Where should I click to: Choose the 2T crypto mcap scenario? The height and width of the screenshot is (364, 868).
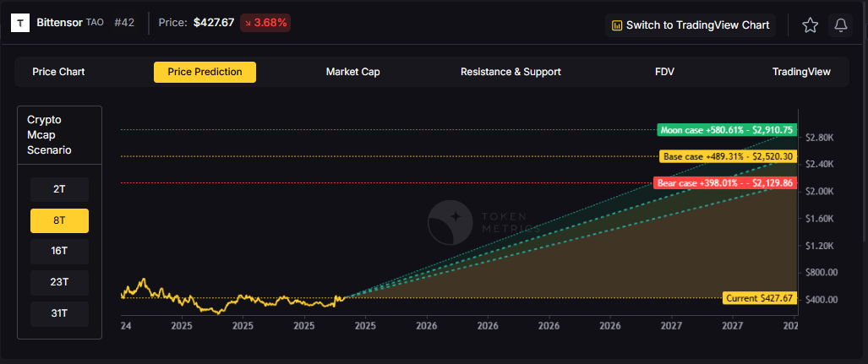(59, 189)
